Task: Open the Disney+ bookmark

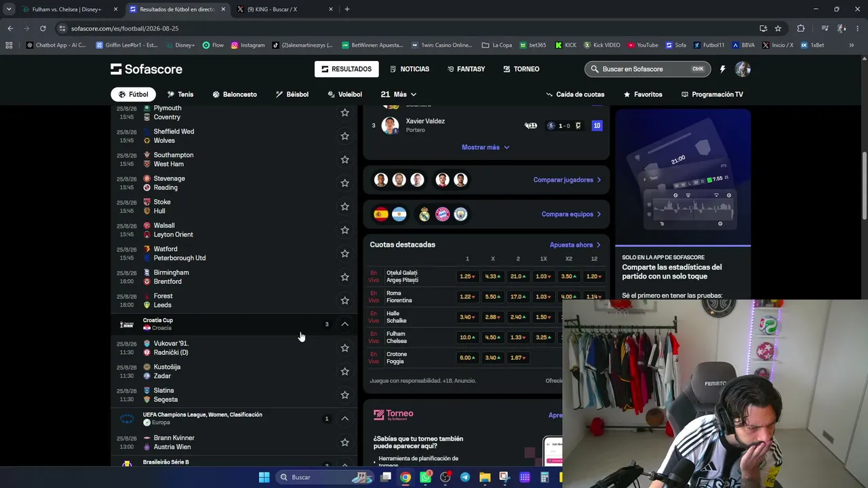Action: point(179,45)
